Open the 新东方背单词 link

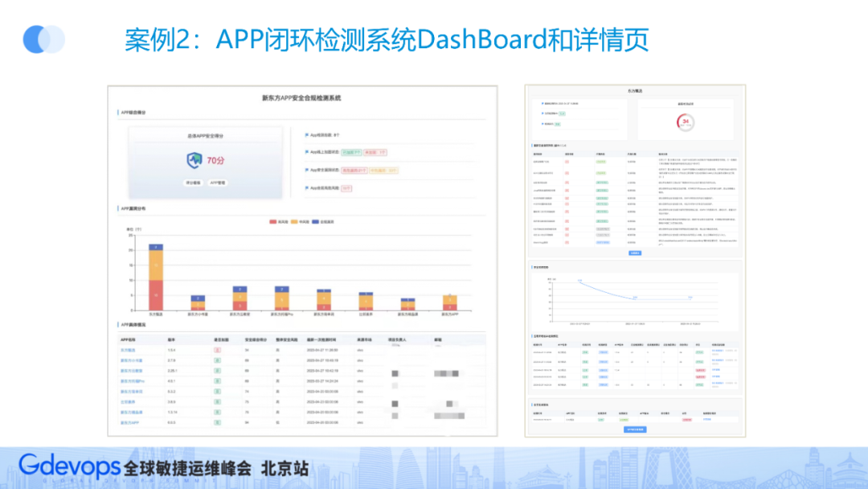132,392
